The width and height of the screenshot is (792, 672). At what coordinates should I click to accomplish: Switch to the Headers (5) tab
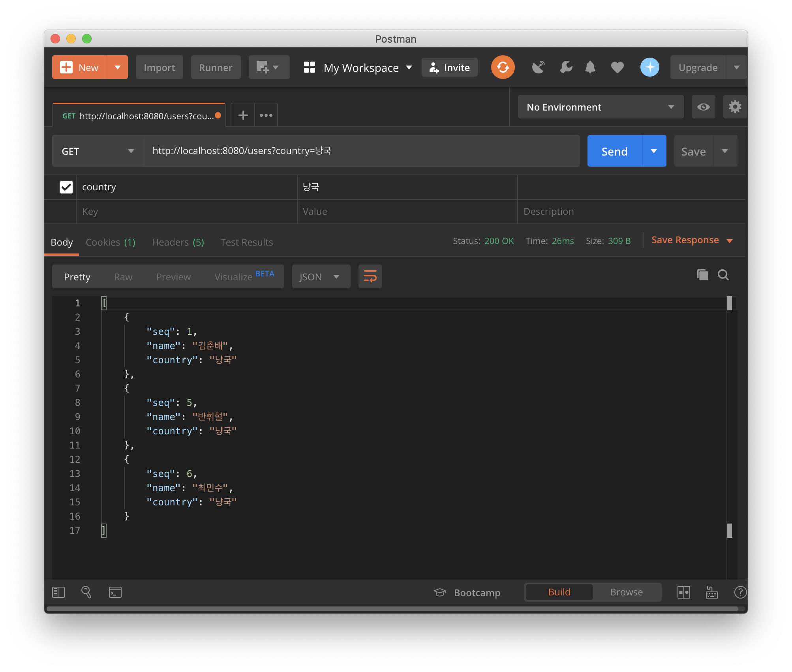click(x=178, y=242)
